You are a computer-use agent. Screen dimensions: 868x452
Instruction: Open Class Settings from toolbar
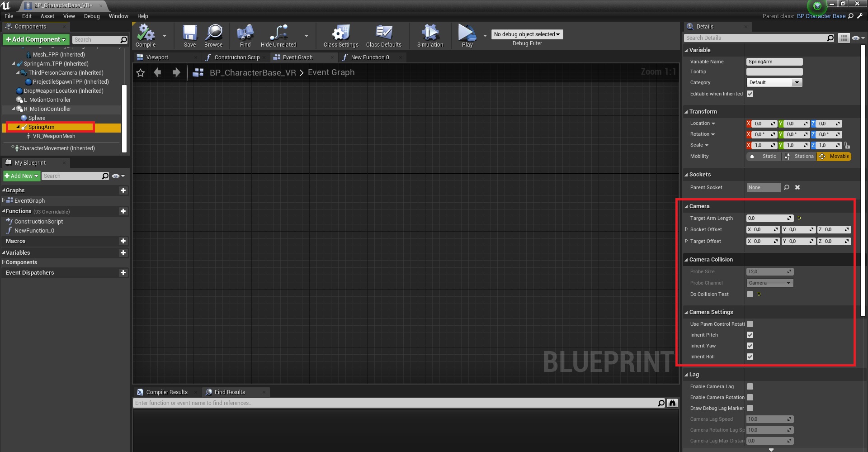341,35
